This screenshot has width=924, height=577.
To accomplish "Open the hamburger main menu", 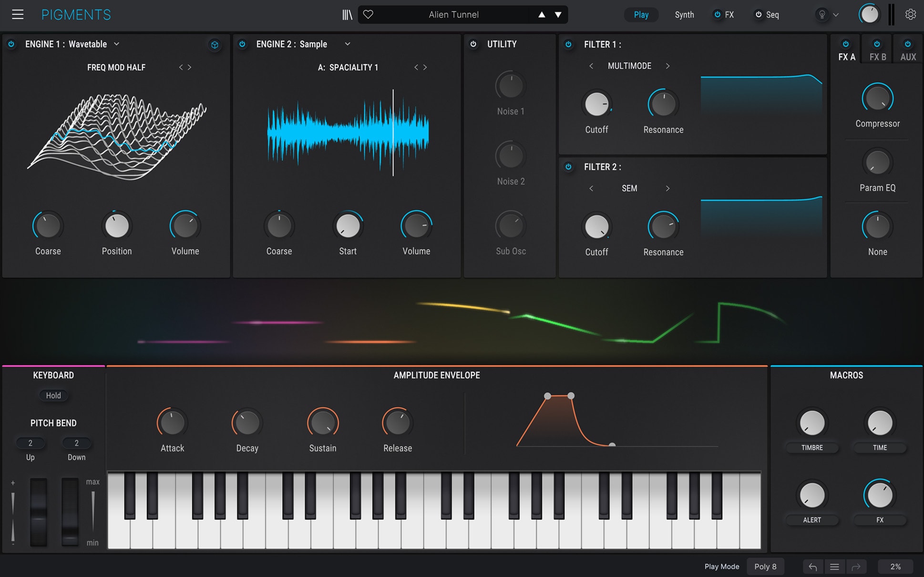I will pos(18,14).
